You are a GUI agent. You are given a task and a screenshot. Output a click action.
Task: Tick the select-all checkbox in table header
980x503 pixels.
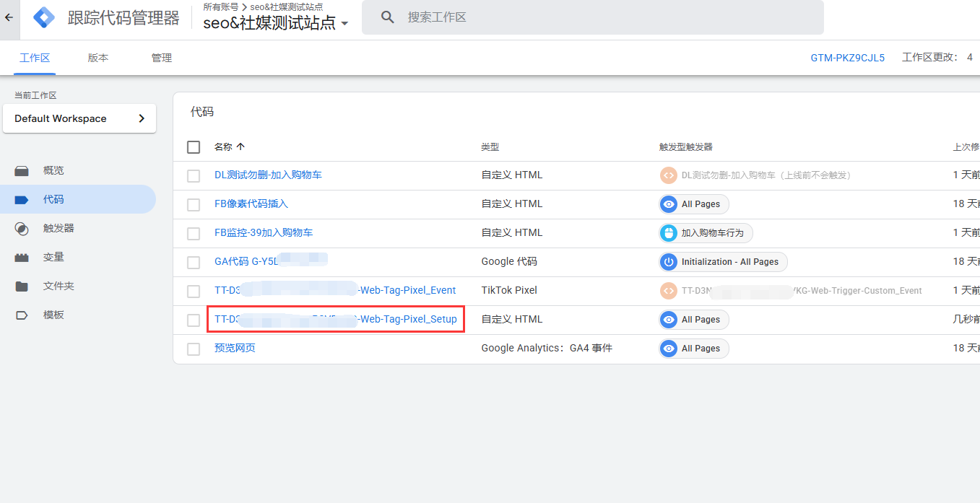coord(194,147)
